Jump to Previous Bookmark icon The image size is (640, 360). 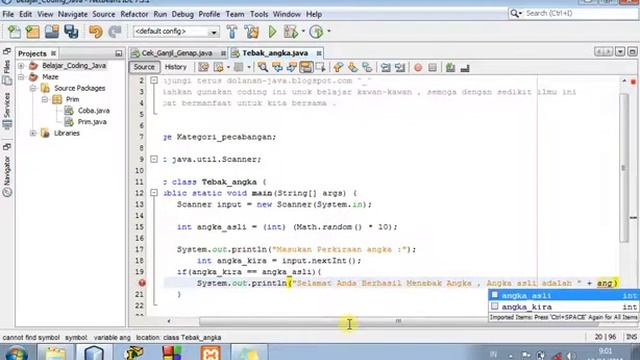click(x=338, y=67)
